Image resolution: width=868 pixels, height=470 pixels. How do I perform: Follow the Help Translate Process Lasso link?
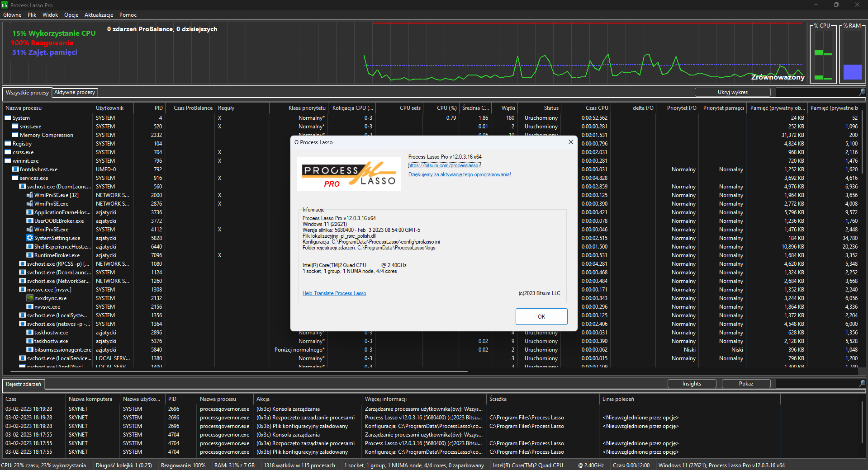tap(334, 293)
